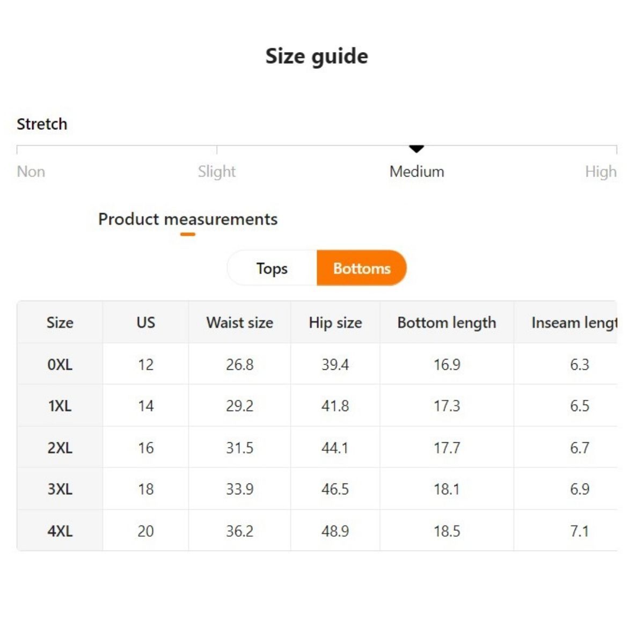Click the stretch level marker triangle

[x=416, y=149]
